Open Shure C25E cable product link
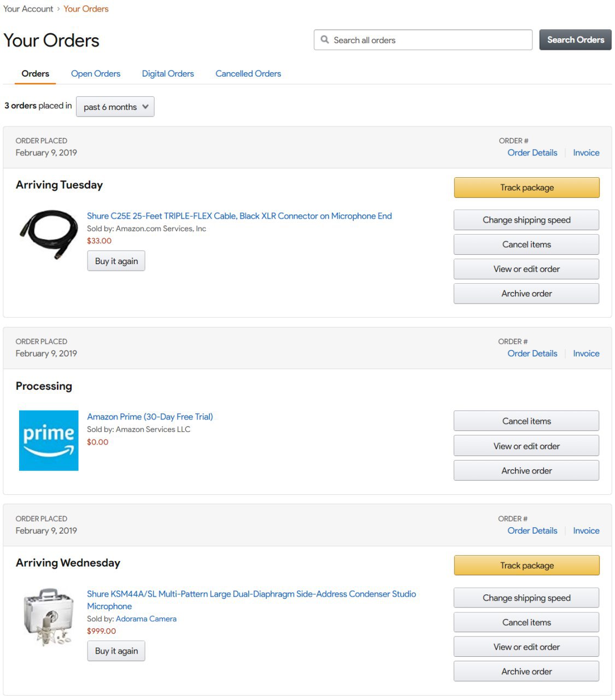This screenshot has width=615, height=700. tap(239, 216)
